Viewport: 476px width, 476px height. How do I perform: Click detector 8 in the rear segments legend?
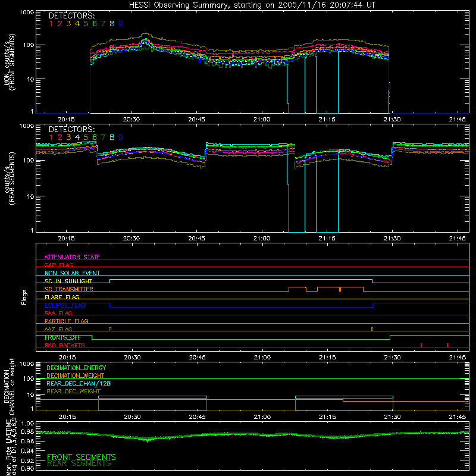(112, 137)
